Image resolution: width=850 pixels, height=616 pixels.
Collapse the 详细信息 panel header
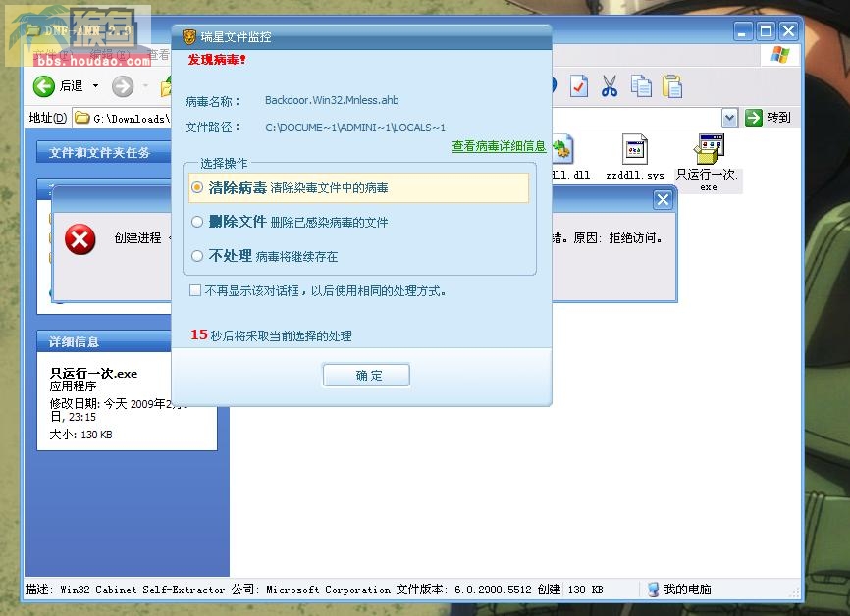105,341
